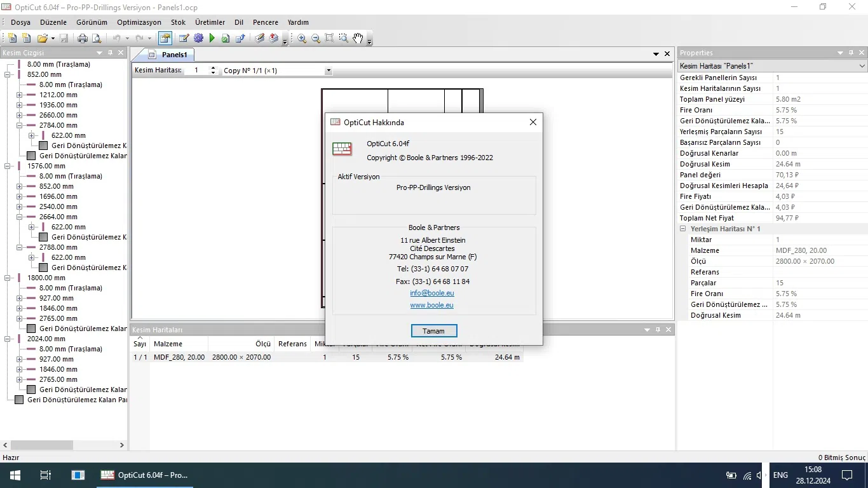Start optimization with the green play icon
The image size is (868, 488).
(x=212, y=38)
